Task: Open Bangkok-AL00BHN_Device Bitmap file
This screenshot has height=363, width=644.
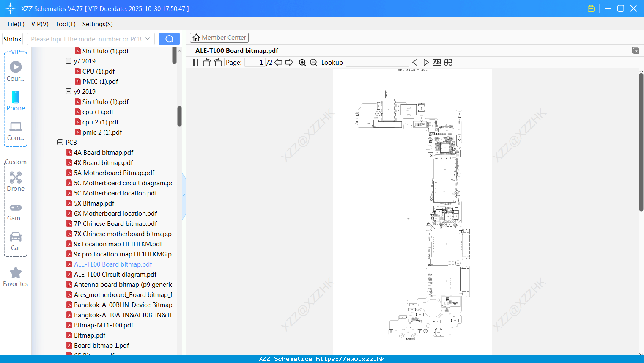Action: pyautogui.click(x=123, y=305)
